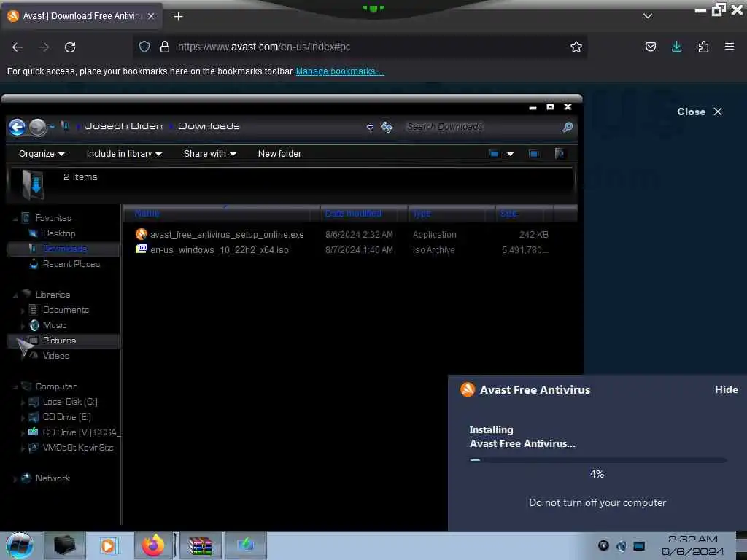747x560 pixels.
Task: Open Include in library menu
Action: click(x=124, y=154)
